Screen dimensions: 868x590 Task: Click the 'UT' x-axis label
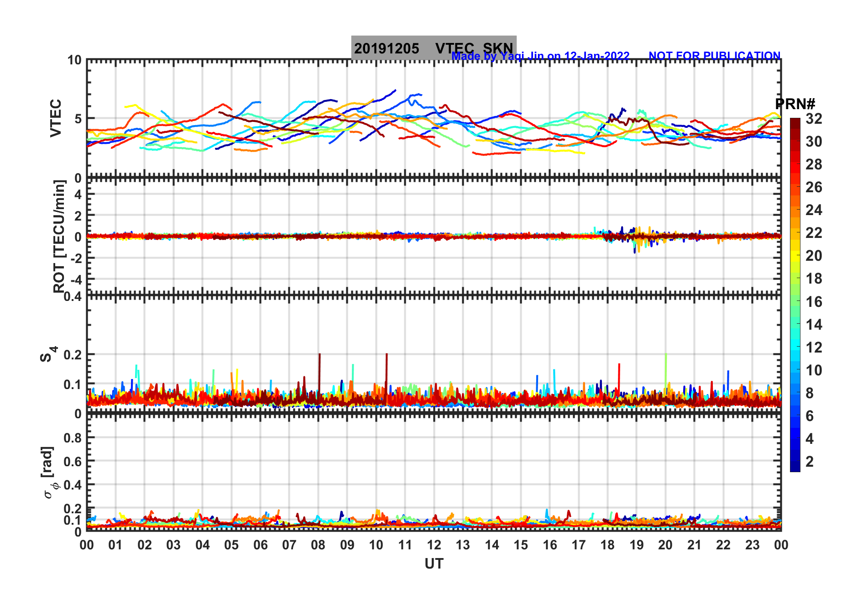pos(434,564)
